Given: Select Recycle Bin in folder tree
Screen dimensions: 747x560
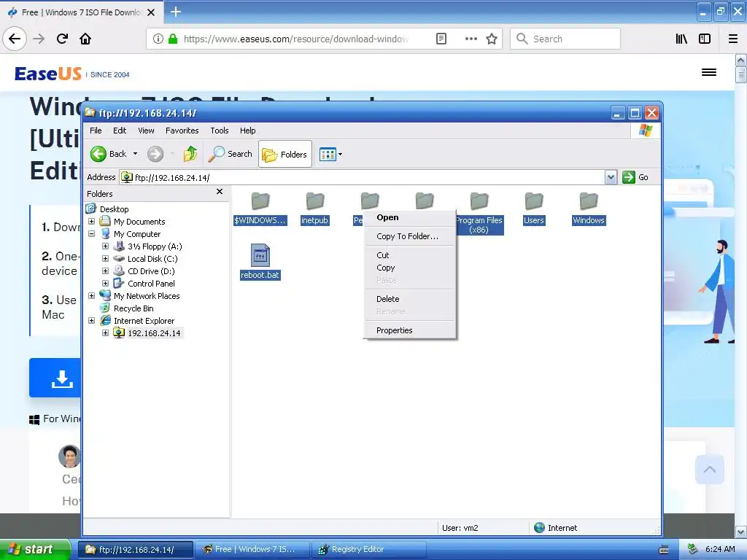Looking at the screenshot, I should click(133, 308).
